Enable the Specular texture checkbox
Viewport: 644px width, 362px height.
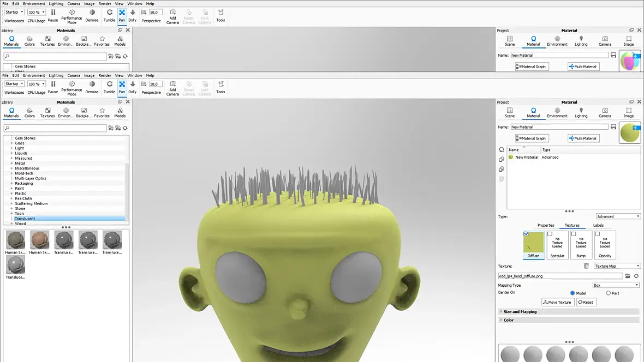coord(550,234)
